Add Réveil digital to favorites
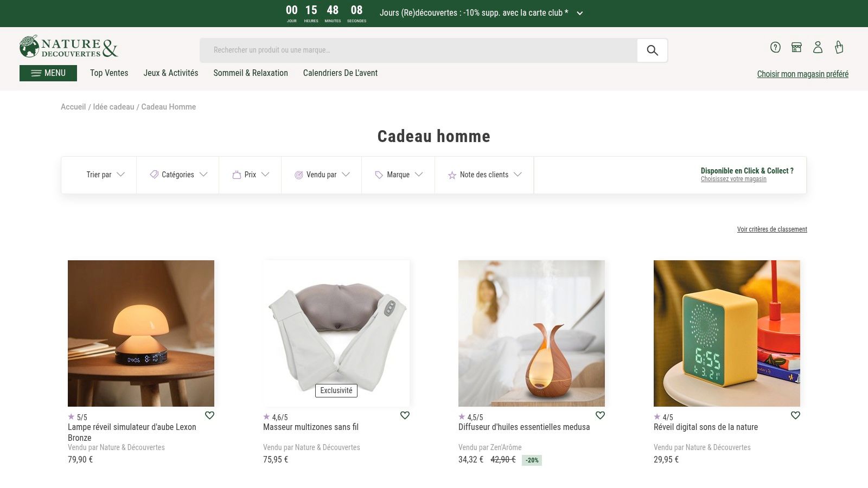The image size is (868, 488). point(795,415)
